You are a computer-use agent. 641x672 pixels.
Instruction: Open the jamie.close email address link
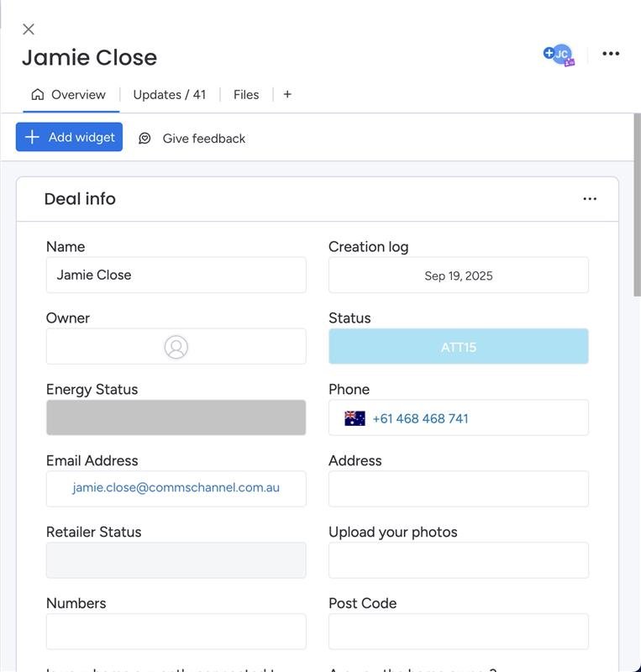(176, 487)
